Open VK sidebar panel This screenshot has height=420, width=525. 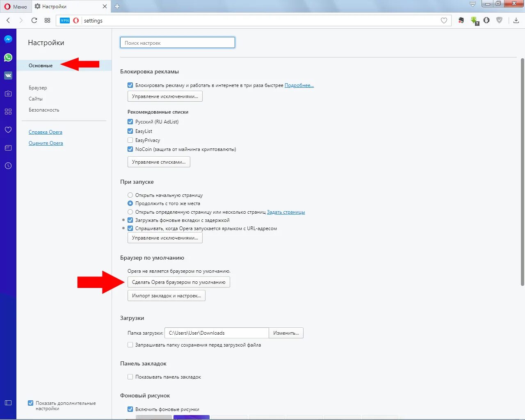pyautogui.click(x=8, y=75)
